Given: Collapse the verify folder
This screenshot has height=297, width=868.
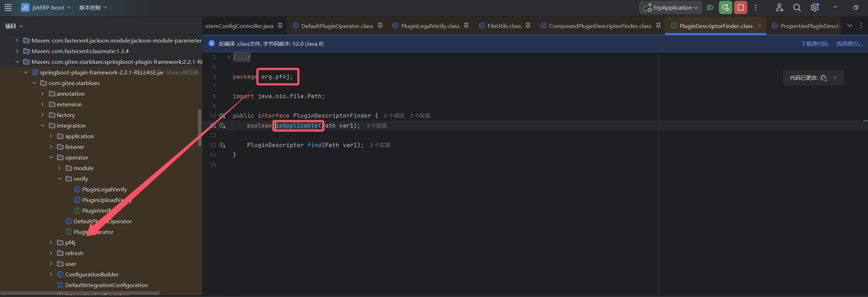Looking at the screenshot, I should [60, 179].
